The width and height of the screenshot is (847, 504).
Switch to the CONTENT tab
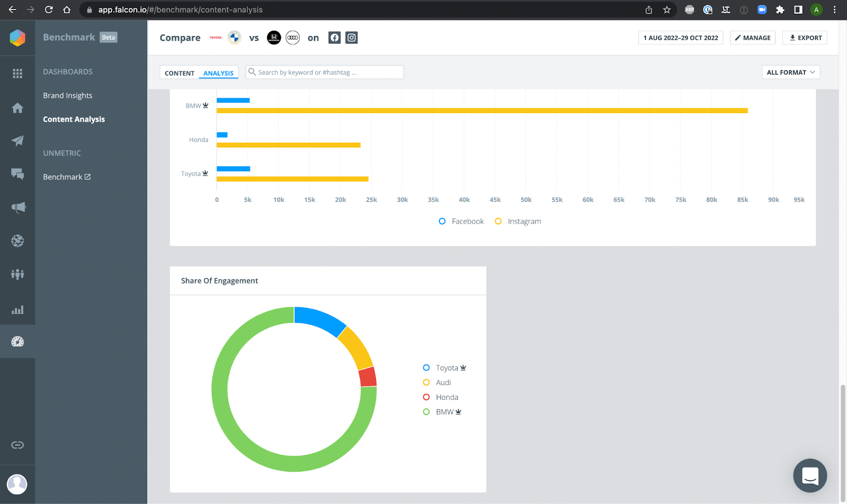tap(179, 73)
